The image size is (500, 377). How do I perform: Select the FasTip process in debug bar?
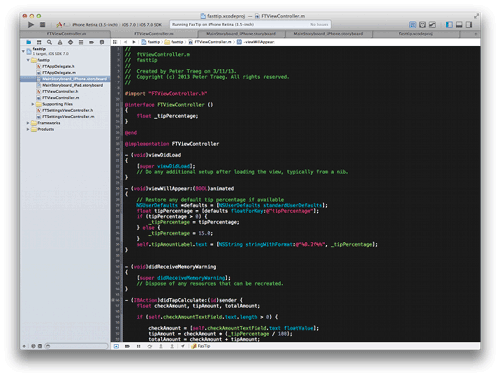click(201, 346)
